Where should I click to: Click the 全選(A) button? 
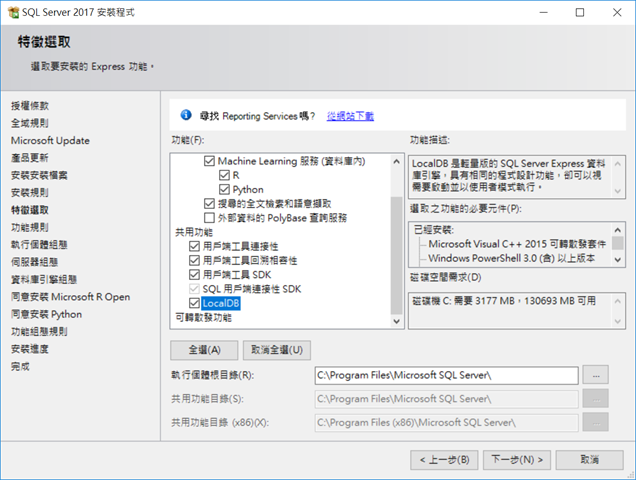point(204,350)
